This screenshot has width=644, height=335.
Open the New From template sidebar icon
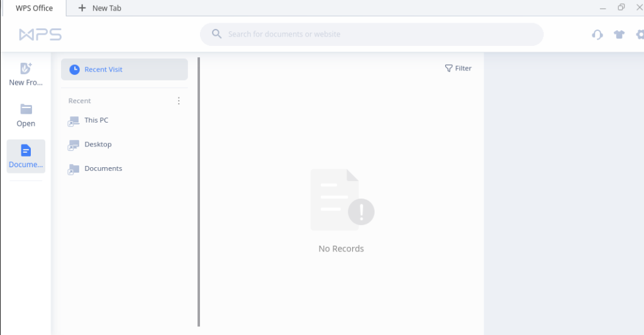tap(26, 68)
